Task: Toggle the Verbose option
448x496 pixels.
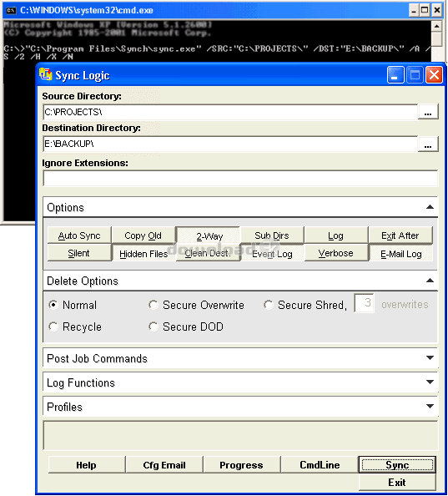Action: pyautogui.click(x=336, y=253)
